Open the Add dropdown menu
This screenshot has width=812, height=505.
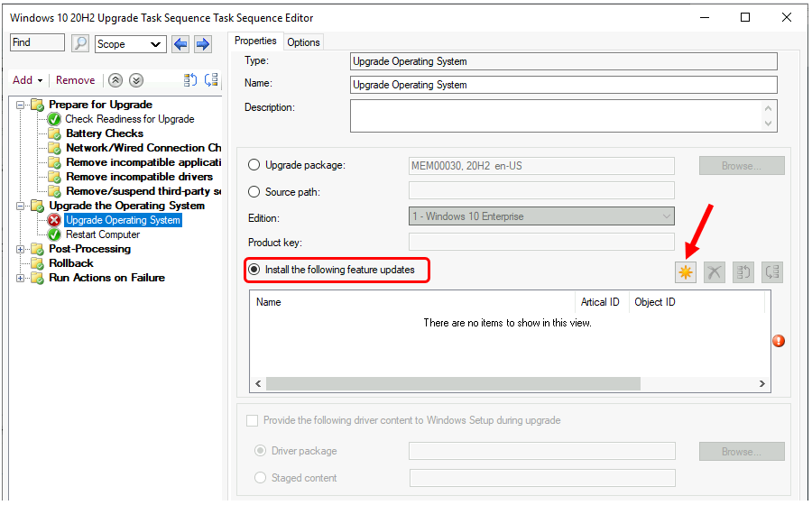coord(27,80)
